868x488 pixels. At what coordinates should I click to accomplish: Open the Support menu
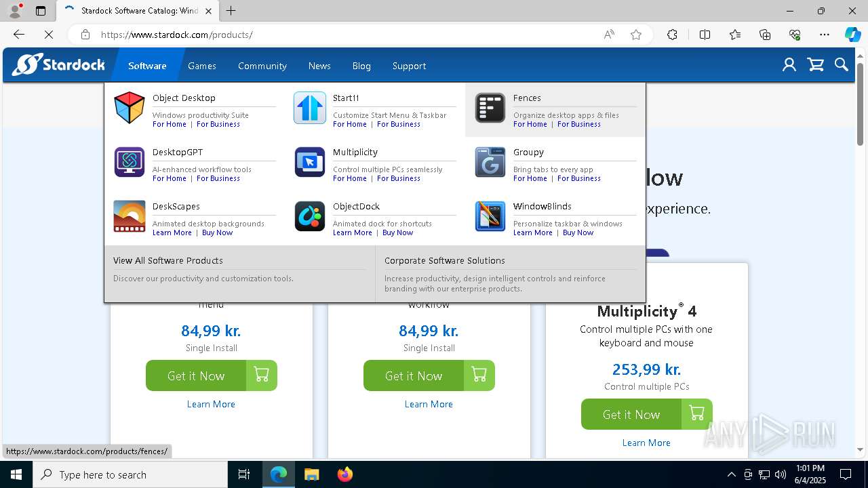pos(409,66)
